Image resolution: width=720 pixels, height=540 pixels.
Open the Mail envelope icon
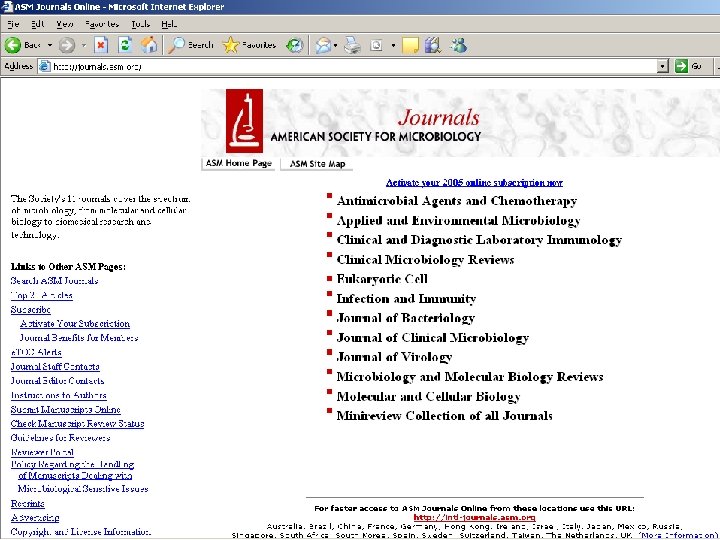323,45
